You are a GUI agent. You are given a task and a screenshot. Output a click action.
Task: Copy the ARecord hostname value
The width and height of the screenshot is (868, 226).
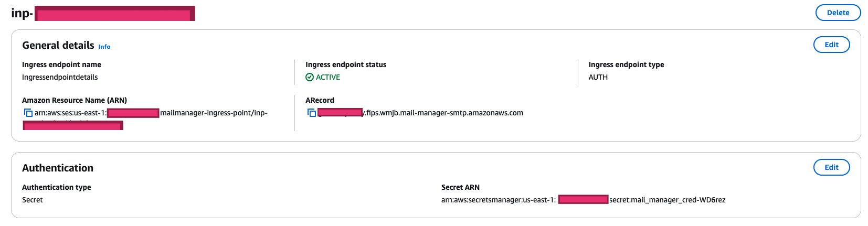(x=312, y=113)
